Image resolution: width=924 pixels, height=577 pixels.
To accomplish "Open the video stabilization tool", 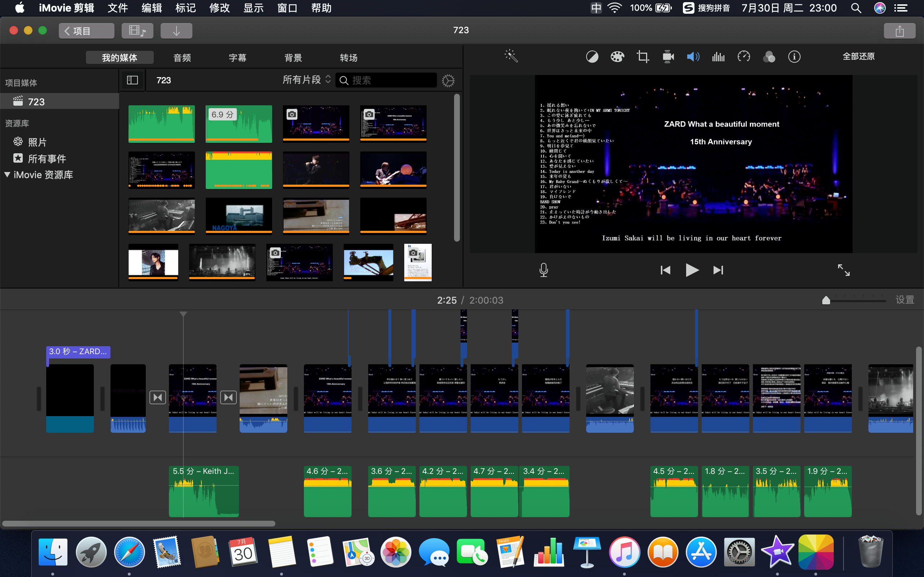I will tap(668, 57).
